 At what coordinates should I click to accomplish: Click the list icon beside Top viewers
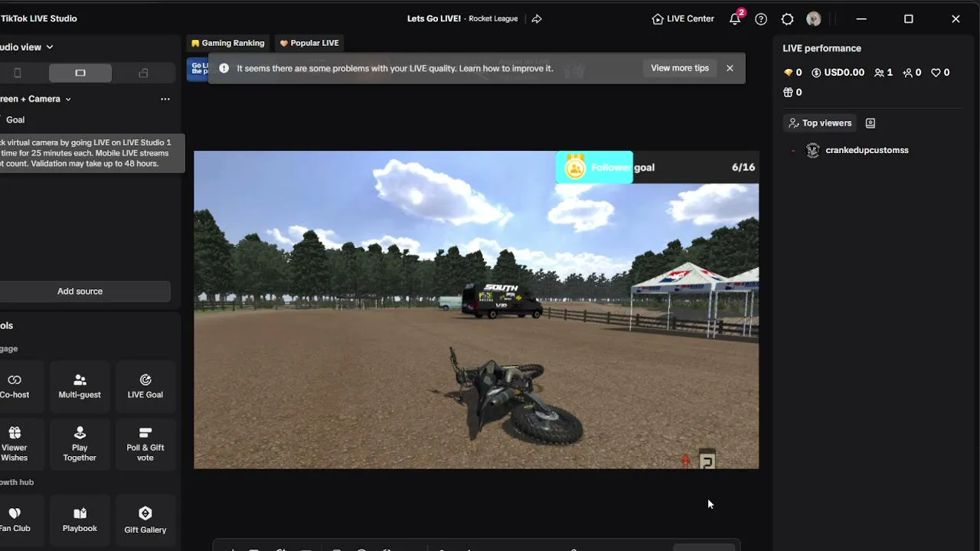click(x=871, y=123)
